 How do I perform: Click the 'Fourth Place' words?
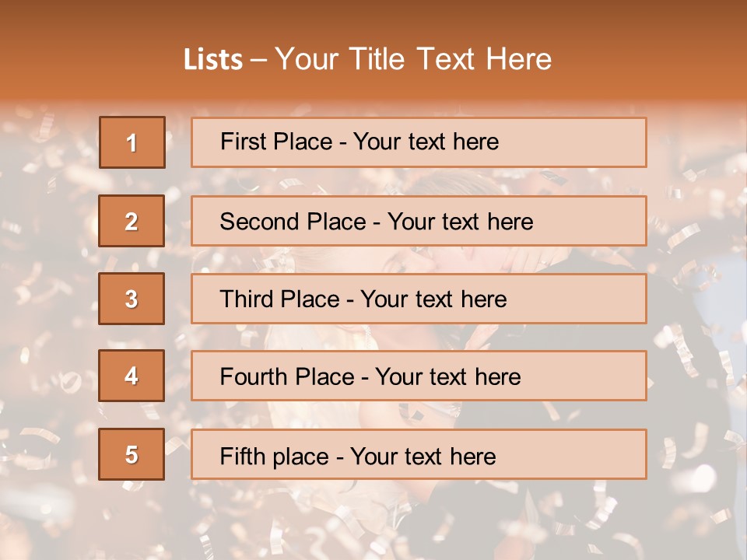click(x=286, y=377)
